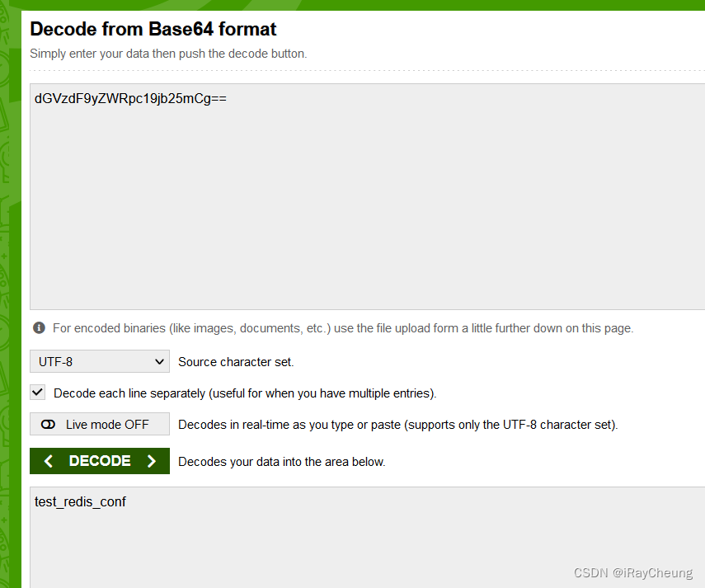Click the 'Decodes your data into the area below' text
The image size is (705, 588).
click(x=282, y=462)
